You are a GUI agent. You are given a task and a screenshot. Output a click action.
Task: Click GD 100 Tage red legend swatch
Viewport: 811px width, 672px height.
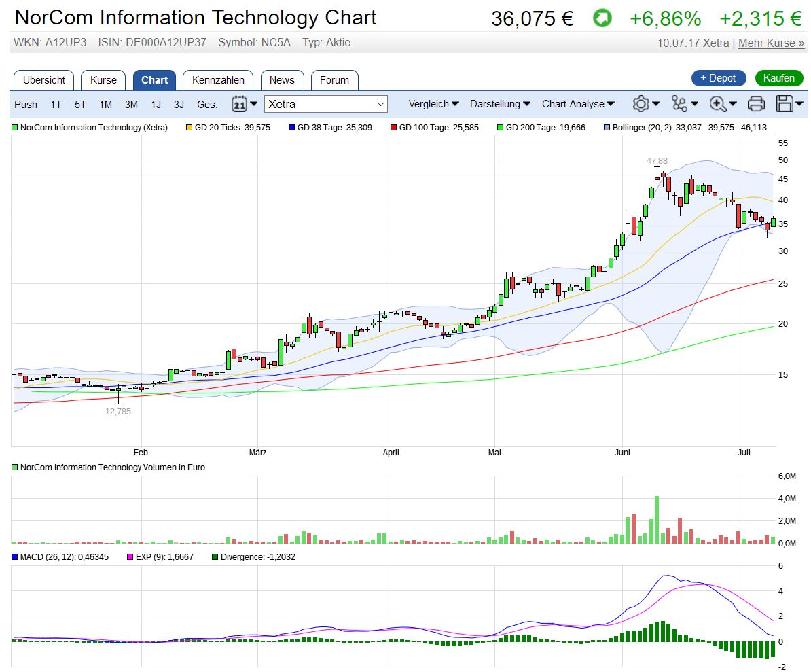pos(393,127)
